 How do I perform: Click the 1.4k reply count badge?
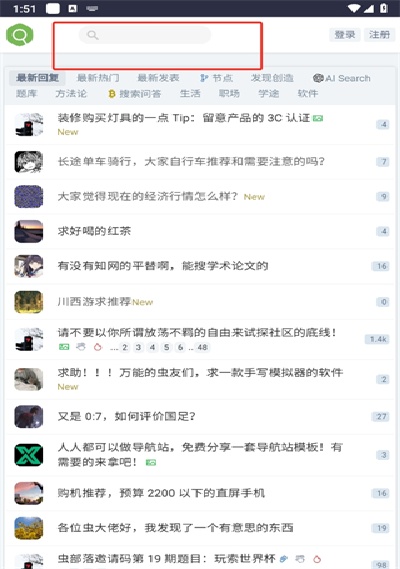pyautogui.click(x=377, y=339)
